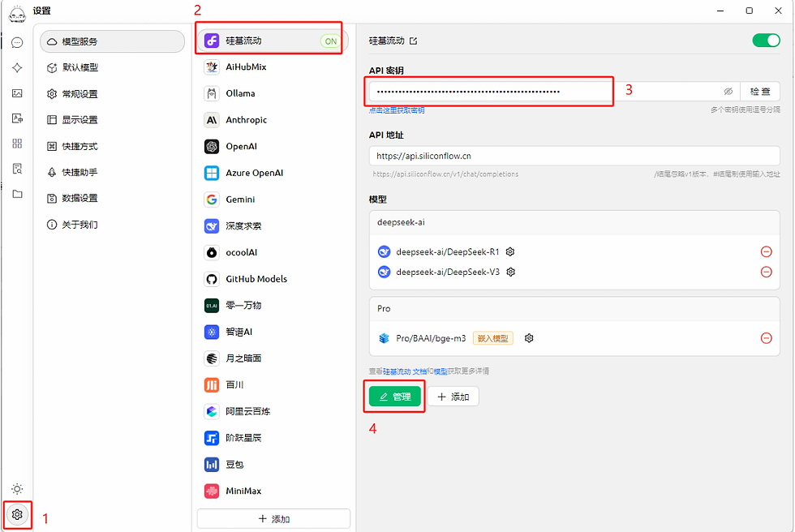Select the 豆包 provider

coord(273,465)
